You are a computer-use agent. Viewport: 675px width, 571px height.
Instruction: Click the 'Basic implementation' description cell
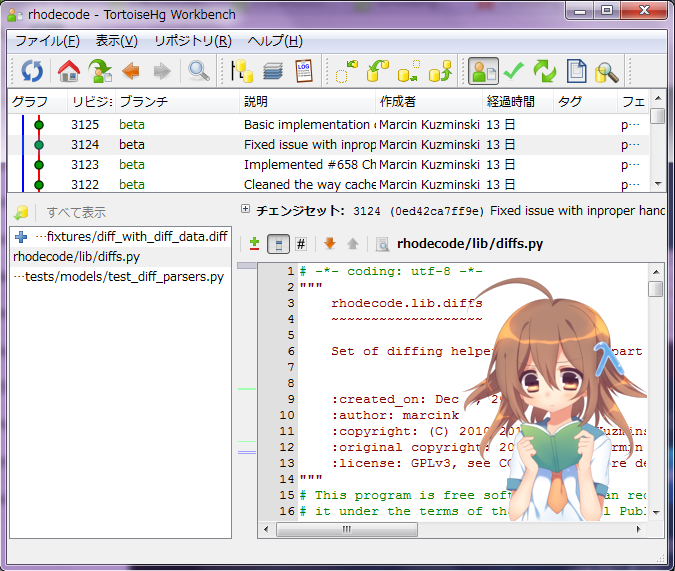pyautogui.click(x=307, y=125)
